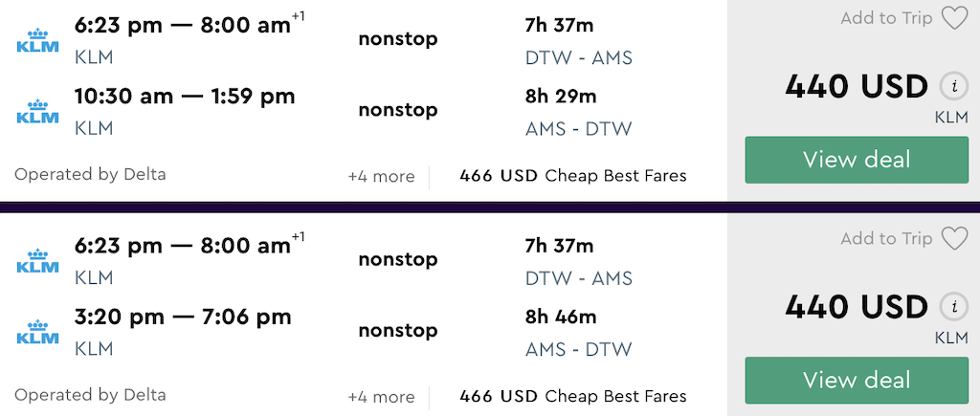Click the heart icon on the first flight result
Image resolution: width=980 pixels, height=416 pixels.
tap(954, 18)
